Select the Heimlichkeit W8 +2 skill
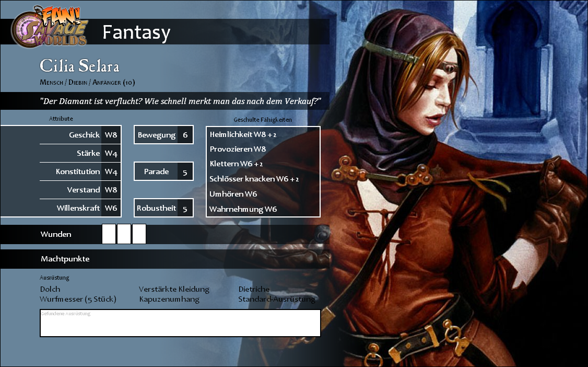The width and height of the screenshot is (588, 367). click(243, 134)
